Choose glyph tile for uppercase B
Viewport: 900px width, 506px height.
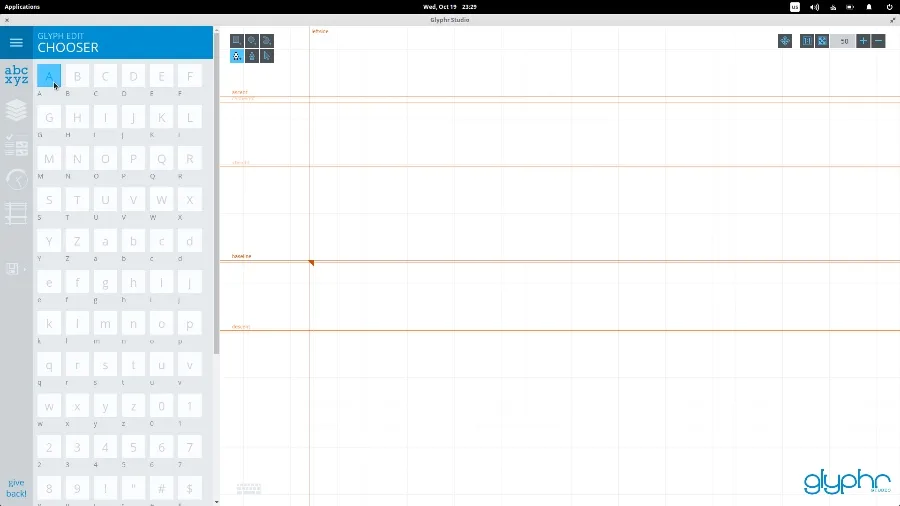tap(77, 76)
